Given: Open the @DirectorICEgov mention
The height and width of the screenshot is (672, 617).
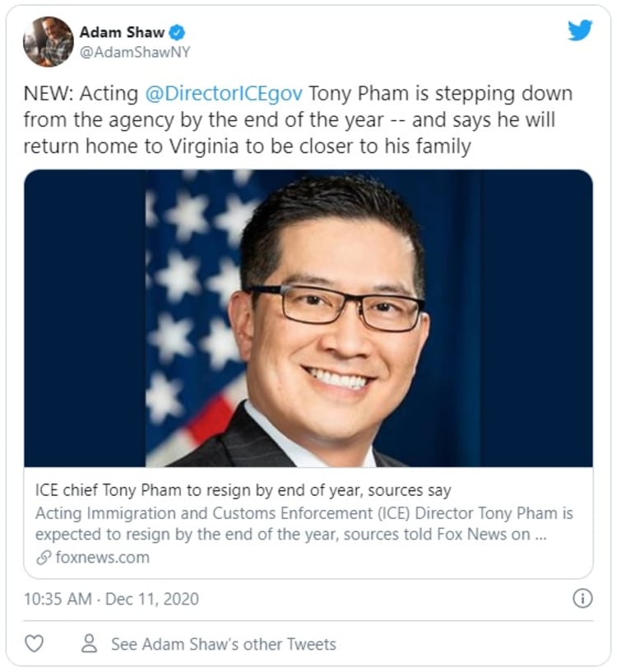Looking at the screenshot, I should 224,93.
